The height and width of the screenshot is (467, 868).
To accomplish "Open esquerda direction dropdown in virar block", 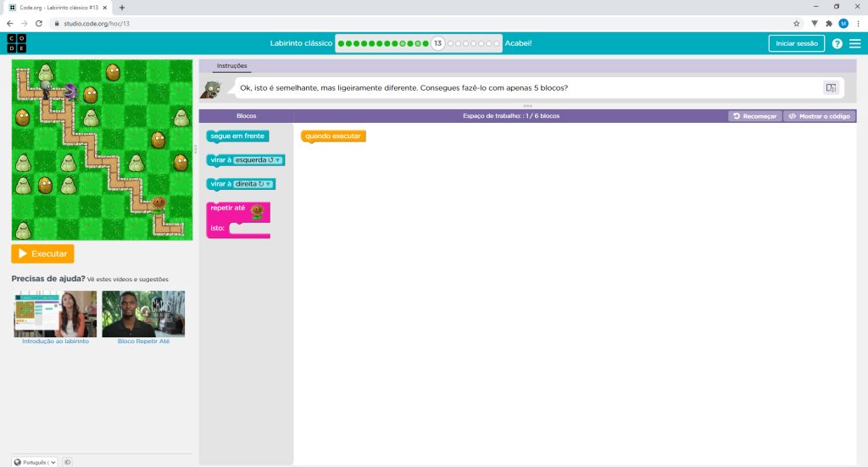I will [x=258, y=160].
